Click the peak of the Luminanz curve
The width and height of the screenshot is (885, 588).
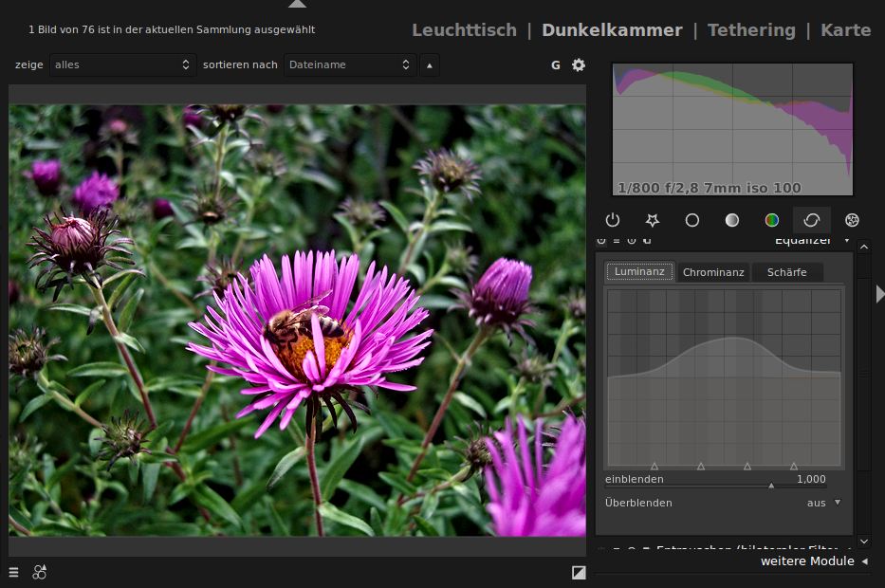pyautogui.click(x=732, y=338)
